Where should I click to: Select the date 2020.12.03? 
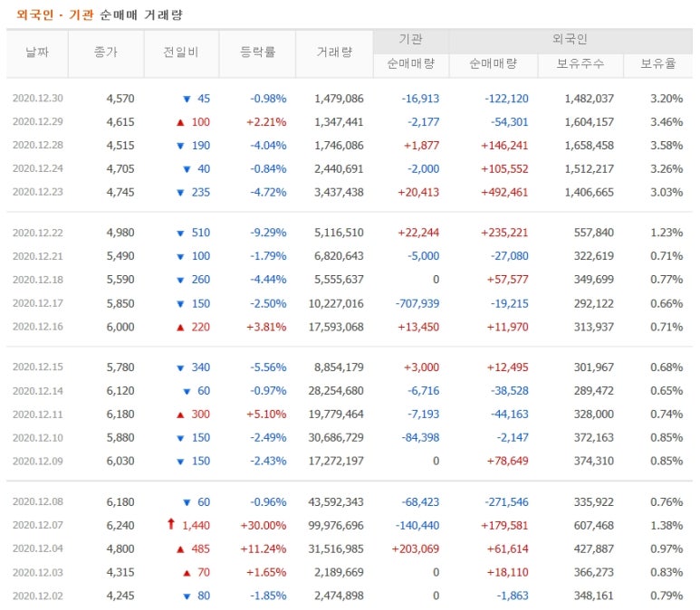pos(38,573)
